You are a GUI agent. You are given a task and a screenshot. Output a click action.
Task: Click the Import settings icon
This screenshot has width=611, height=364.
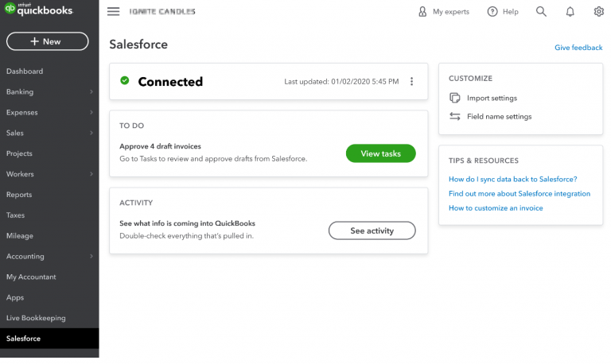click(454, 99)
